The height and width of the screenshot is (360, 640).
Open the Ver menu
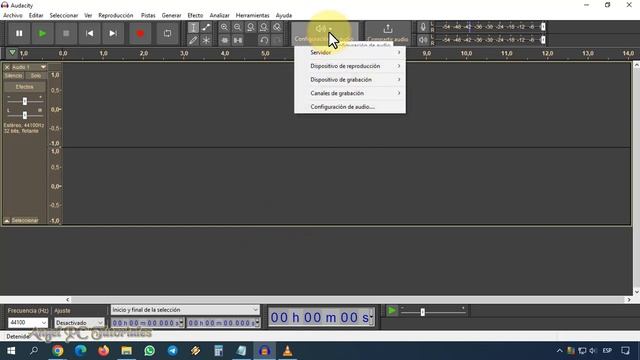(88, 15)
